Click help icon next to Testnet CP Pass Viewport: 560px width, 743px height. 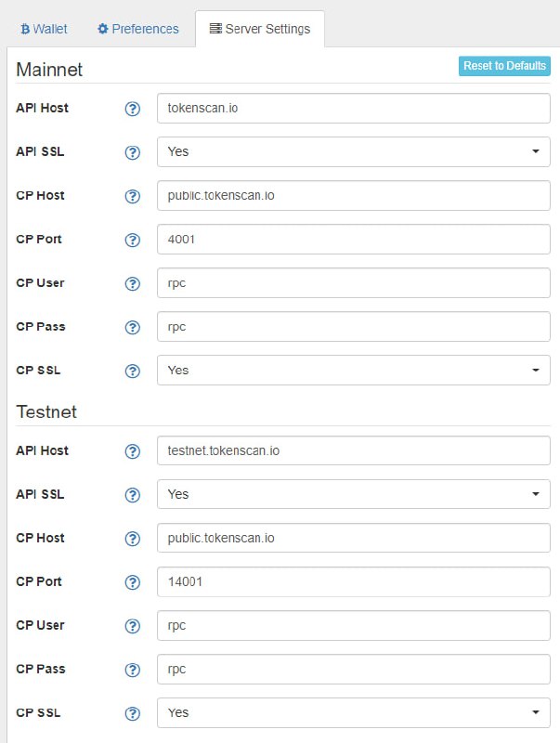[132, 670]
